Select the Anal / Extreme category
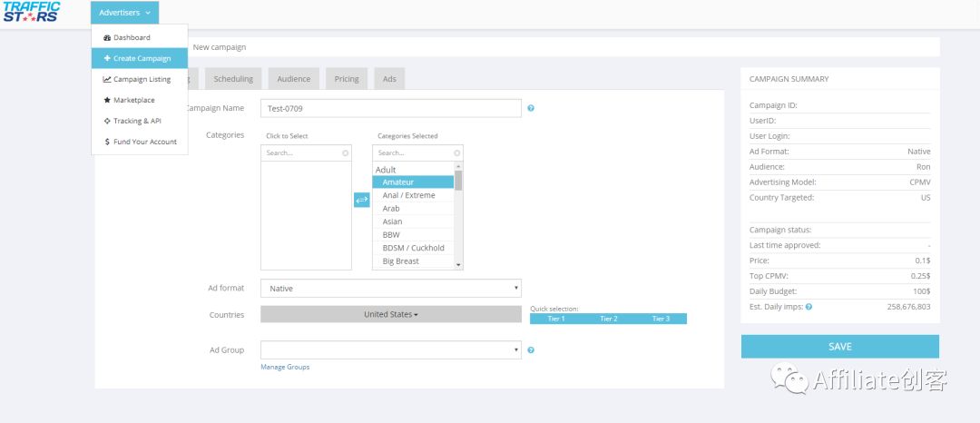This screenshot has width=980, height=423. pos(413,195)
